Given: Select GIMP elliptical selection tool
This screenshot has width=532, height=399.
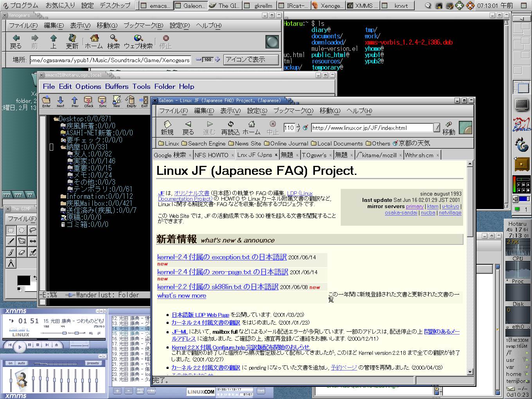Looking at the screenshot, I should coord(22,230).
